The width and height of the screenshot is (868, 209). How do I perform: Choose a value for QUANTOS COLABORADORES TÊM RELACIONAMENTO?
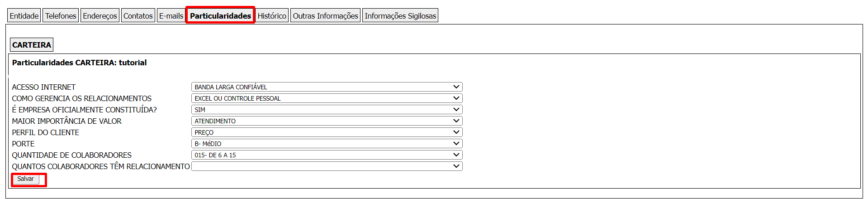click(x=327, y=166)
